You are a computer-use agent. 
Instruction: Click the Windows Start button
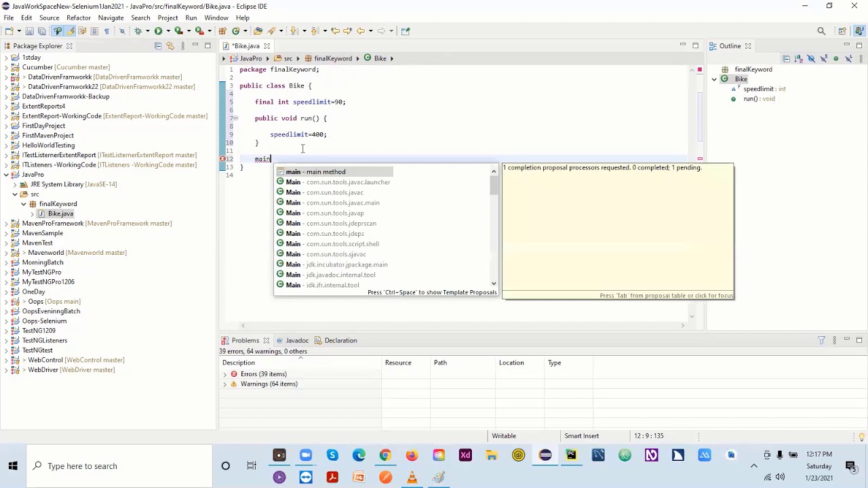pyautogui.click(x=13, y=466)
